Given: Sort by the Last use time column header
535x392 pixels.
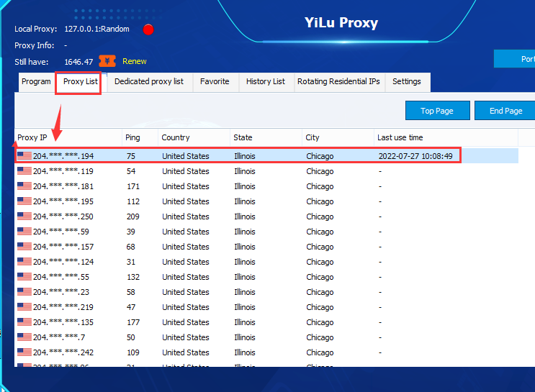Looking at the screenshot, I should click(x=400, y=137).
